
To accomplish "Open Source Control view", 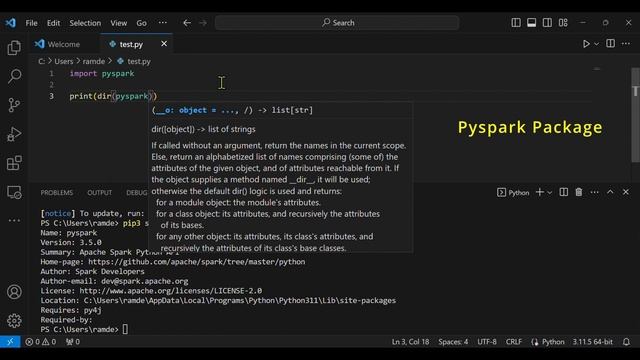I will coord(14,105).
